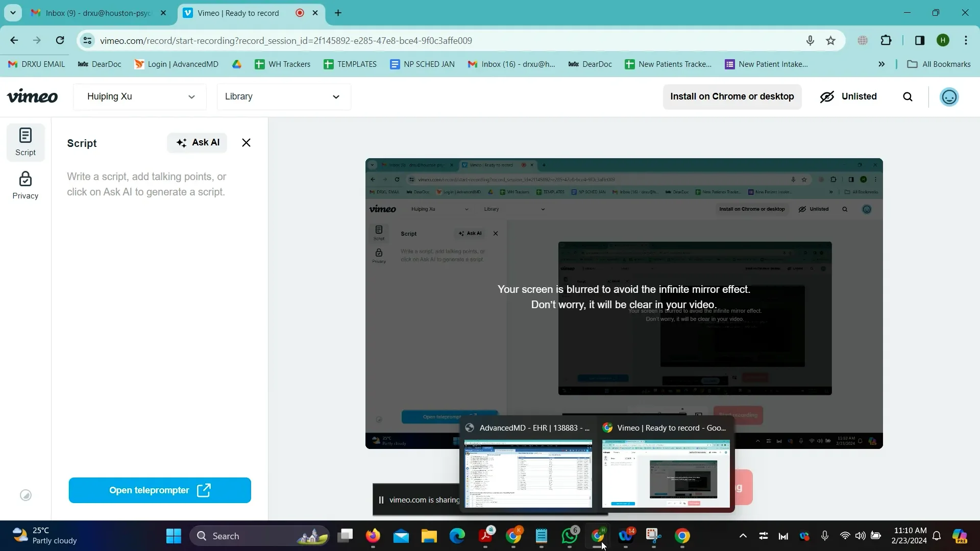The image size is (980, 551).
Task: Click Install on Chrome or desktop
Action: click(731, 97)
